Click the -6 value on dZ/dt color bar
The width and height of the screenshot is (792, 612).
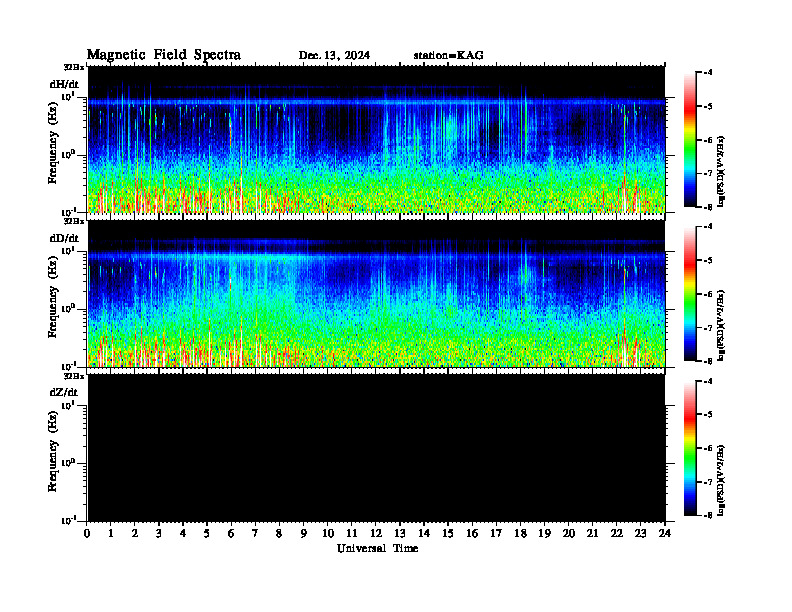click(709, 448)
